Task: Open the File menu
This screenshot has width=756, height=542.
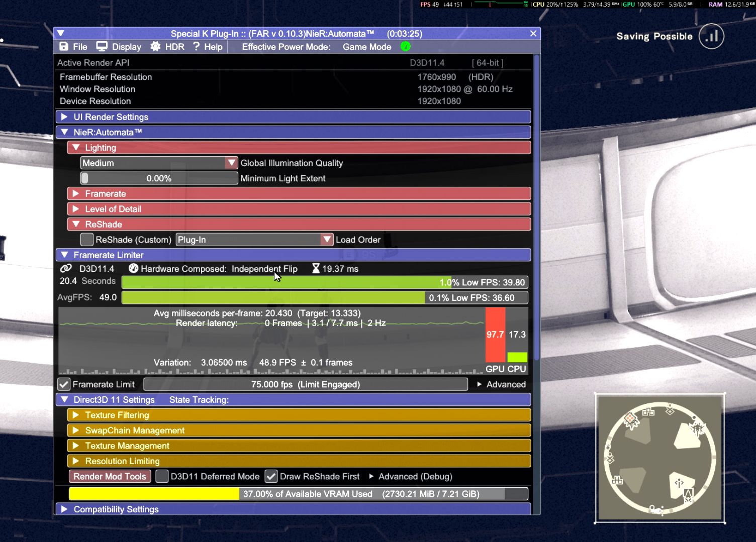Action: [73, 47]
